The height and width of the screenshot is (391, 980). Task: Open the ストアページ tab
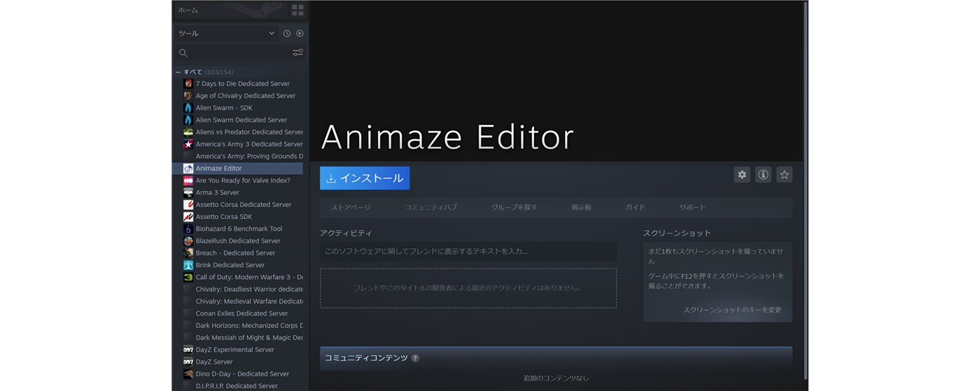point(351,208)
